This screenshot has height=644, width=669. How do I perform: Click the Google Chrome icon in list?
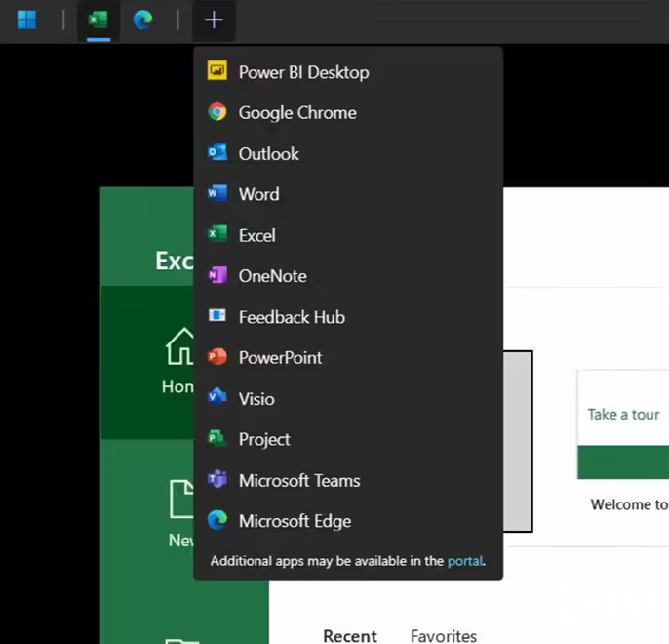[x=217, y=113]
